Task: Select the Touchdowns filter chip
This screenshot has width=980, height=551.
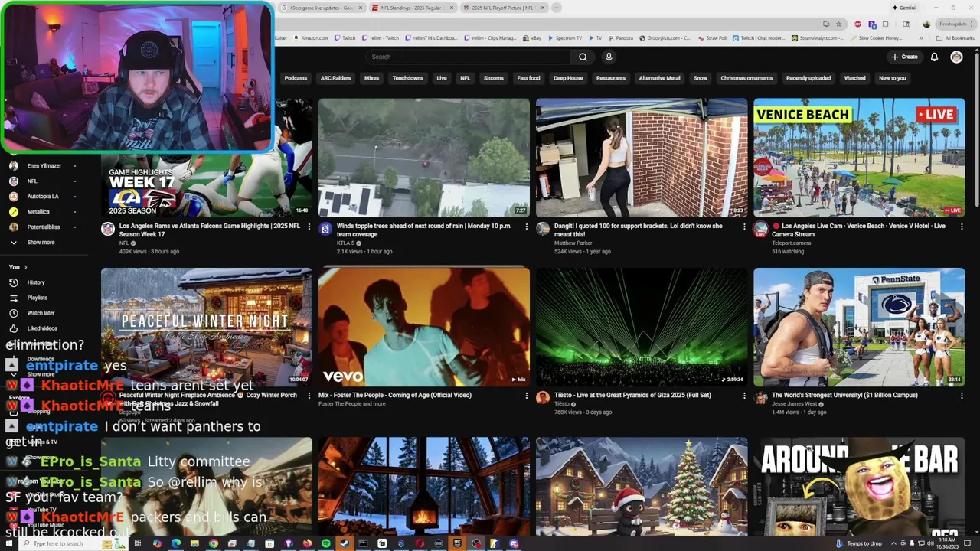Action: point(407,78)
